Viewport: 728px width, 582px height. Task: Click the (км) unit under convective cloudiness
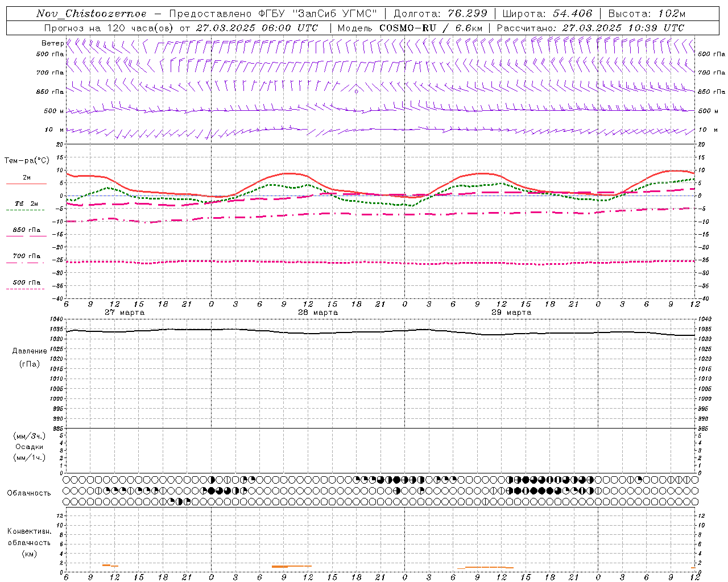30,554
